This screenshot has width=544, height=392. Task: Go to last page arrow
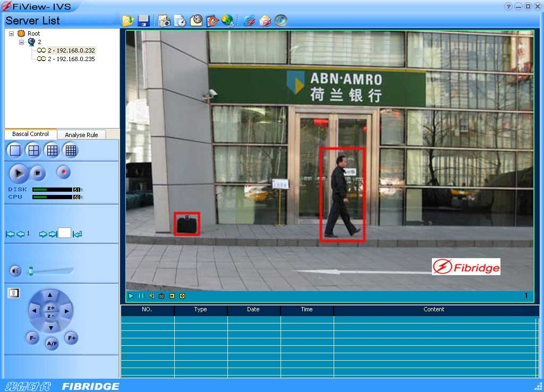point(53,234)
